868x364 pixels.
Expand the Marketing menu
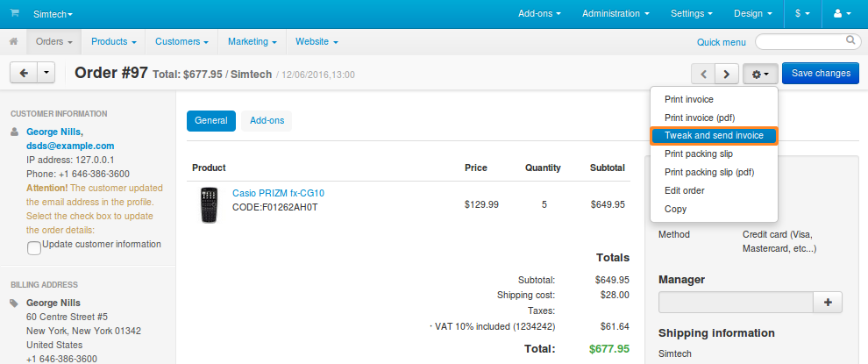(252, 41)
